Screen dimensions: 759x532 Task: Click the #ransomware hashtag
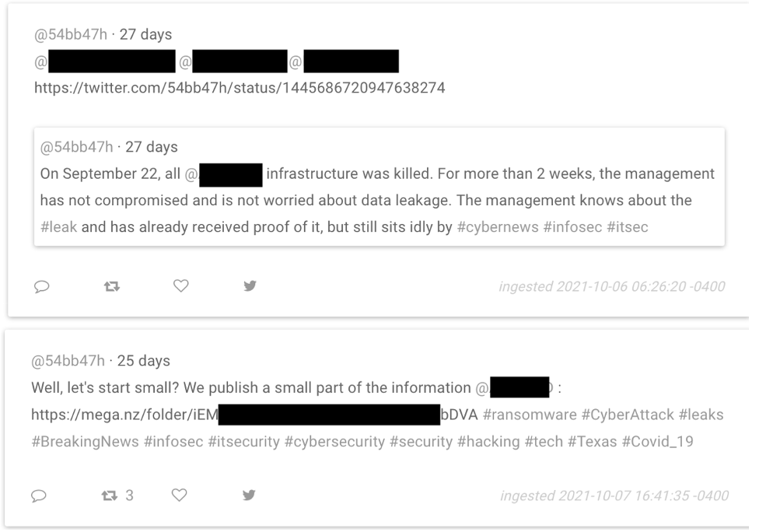(530, 415)
